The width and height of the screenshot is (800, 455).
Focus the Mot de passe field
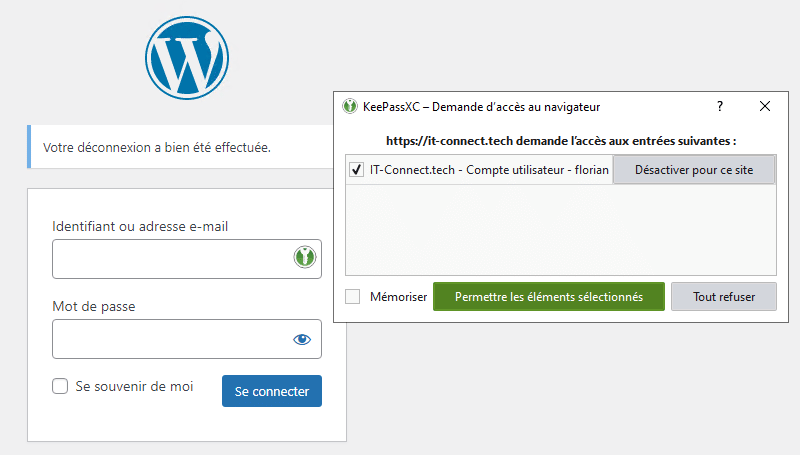point(187,339)
